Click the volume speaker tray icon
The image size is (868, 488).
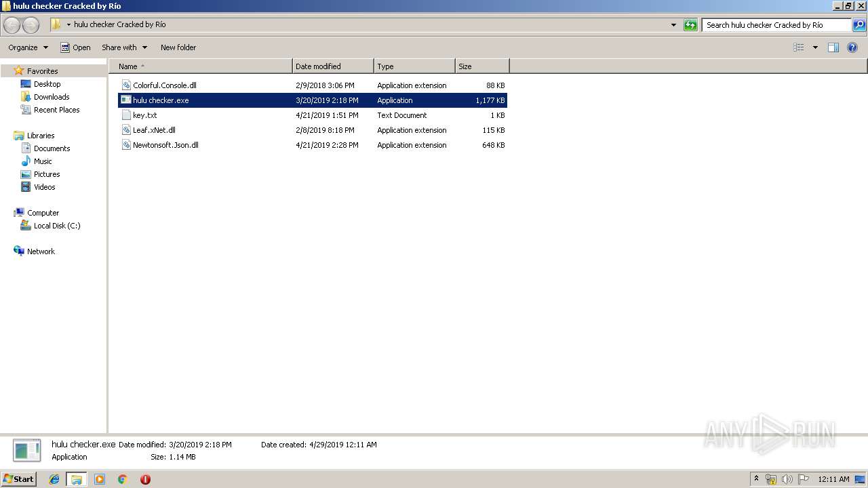pyautogui.click(x=787, y=479)
